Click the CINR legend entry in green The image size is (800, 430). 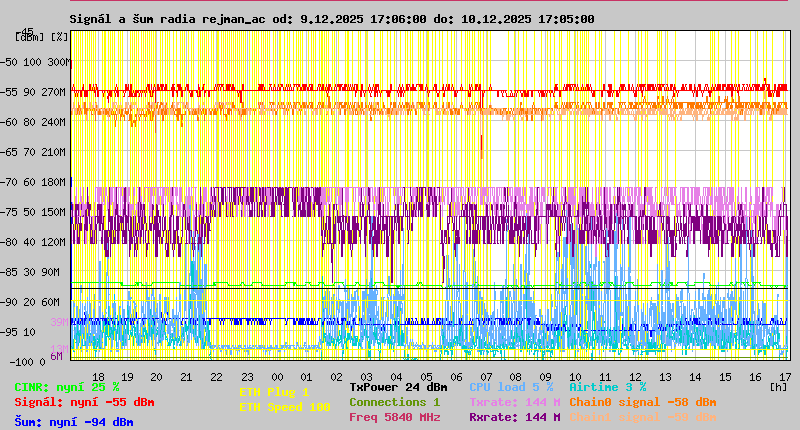pyautogui.click(x=66, y=387)
